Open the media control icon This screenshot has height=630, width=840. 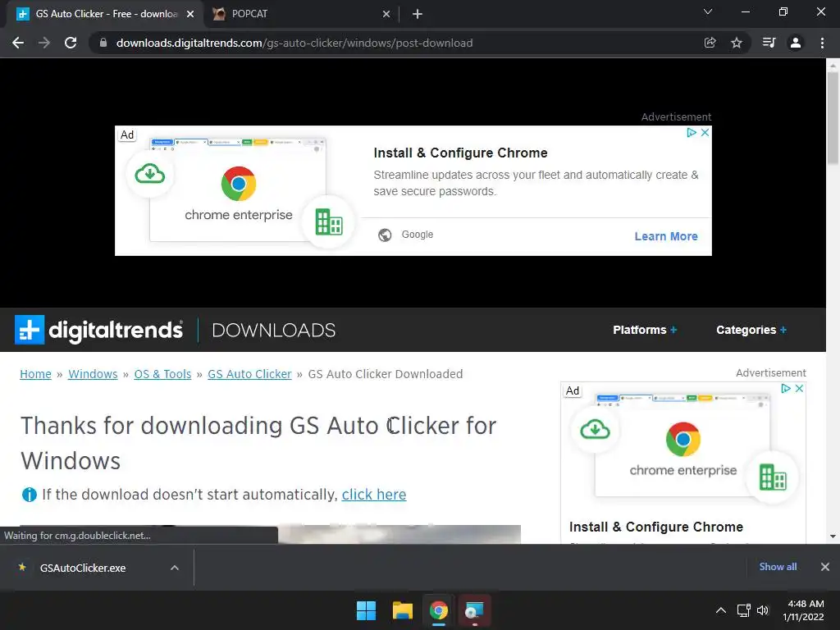coord(769,43)
